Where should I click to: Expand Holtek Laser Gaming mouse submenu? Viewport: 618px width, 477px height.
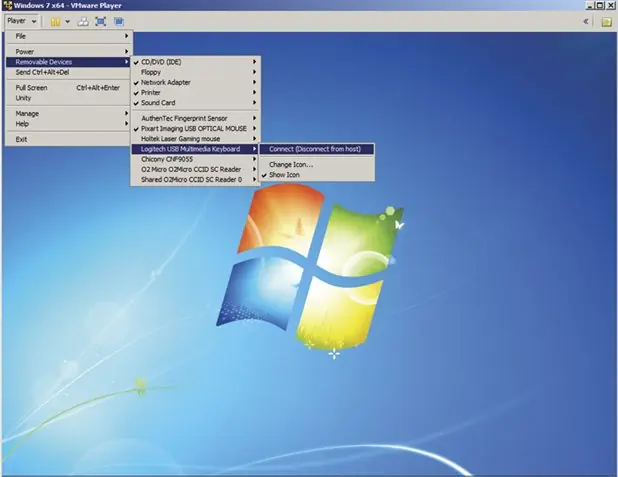point(195,139)
